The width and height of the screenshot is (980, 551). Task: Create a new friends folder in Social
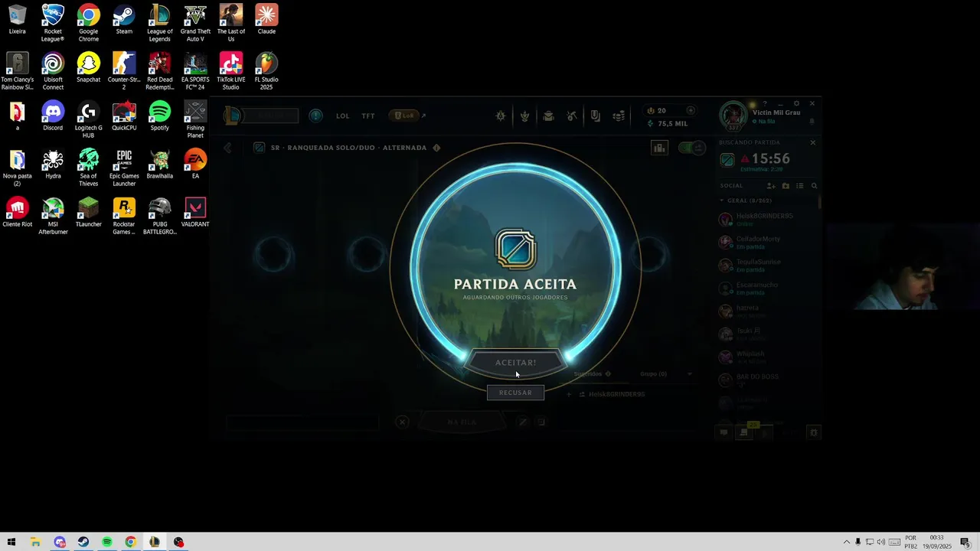[786, 186]
